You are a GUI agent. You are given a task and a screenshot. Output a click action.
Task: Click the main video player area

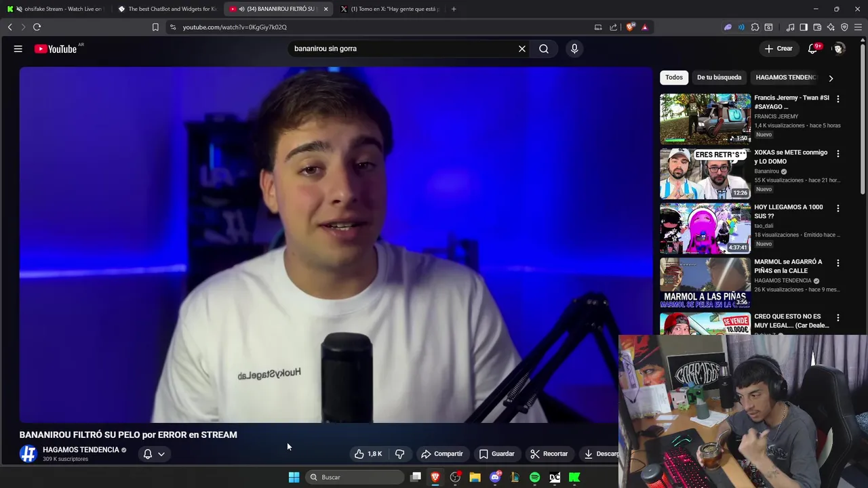pyautogui.click(x=336, y=244)
